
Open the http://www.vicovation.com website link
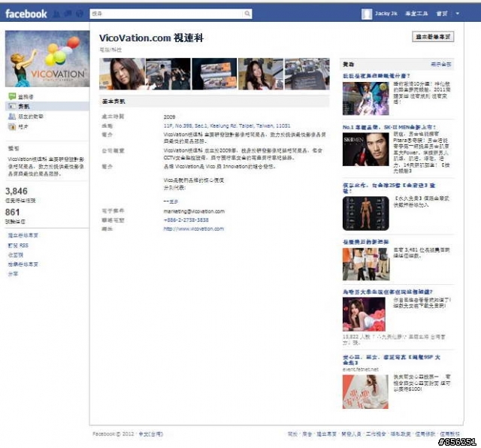[194, 229]
